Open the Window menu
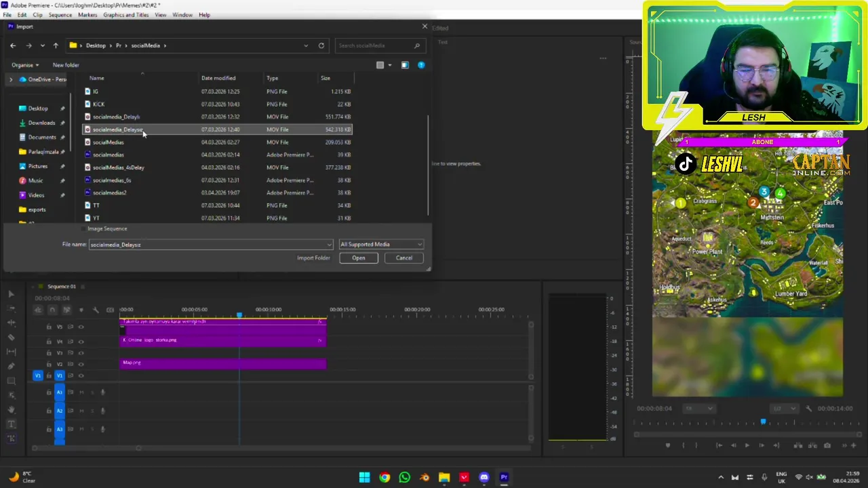Viewport: 868px width, 488px height. click(x=182, y=14)
